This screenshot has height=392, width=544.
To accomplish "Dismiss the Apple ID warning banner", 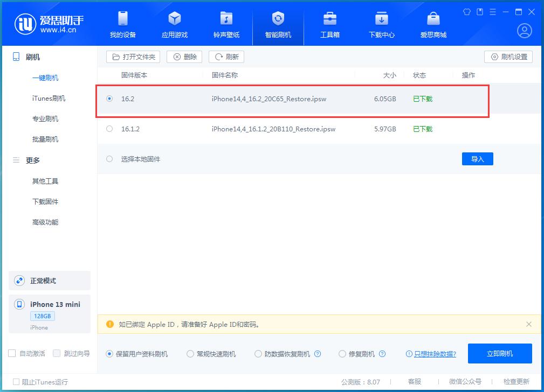I will point(527,324).
